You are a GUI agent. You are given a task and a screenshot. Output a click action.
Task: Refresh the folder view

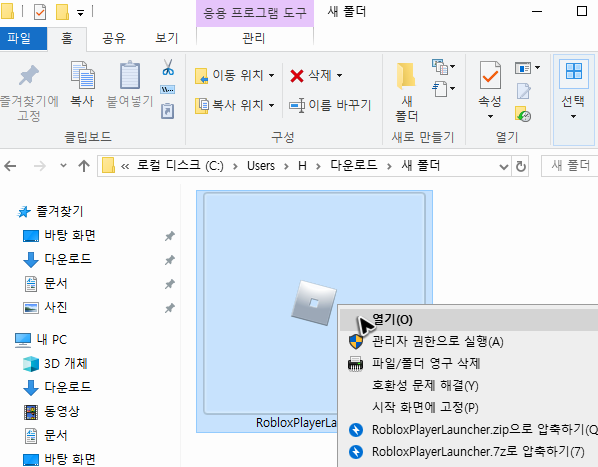click(x=521, y=167)
